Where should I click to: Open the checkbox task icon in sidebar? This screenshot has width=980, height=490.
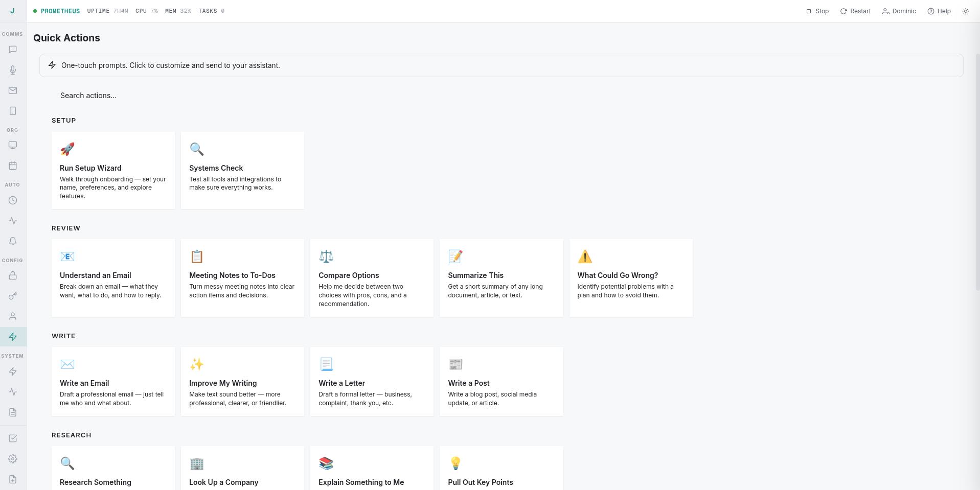13,438
